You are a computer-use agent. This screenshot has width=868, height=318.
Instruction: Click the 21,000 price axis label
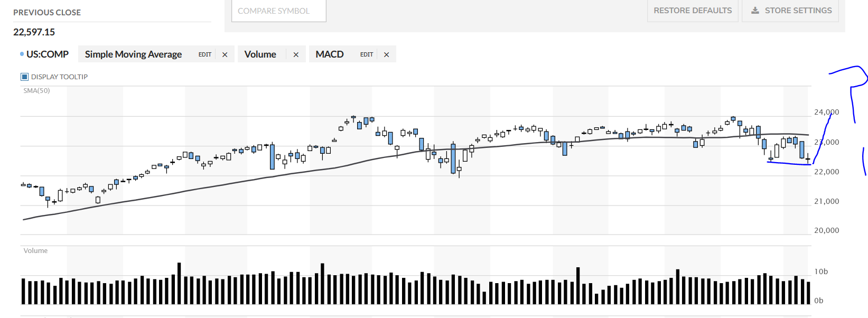click(826, 201)
